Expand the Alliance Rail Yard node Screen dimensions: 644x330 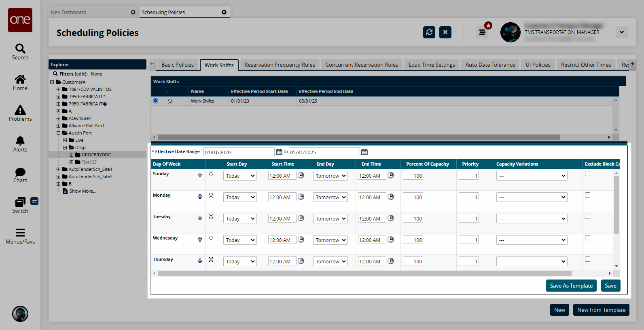click(x=59, y=126)
